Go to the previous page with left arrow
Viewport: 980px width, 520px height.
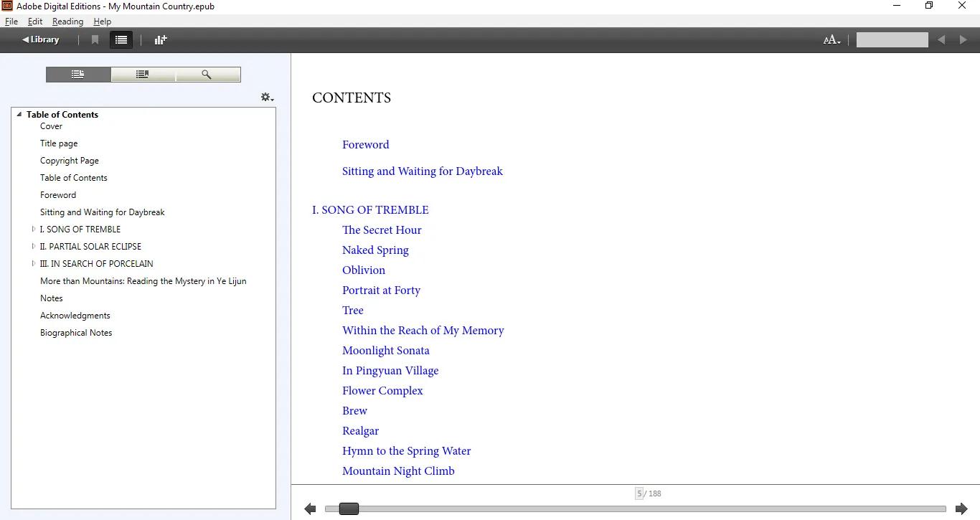[x=310, y=509]
